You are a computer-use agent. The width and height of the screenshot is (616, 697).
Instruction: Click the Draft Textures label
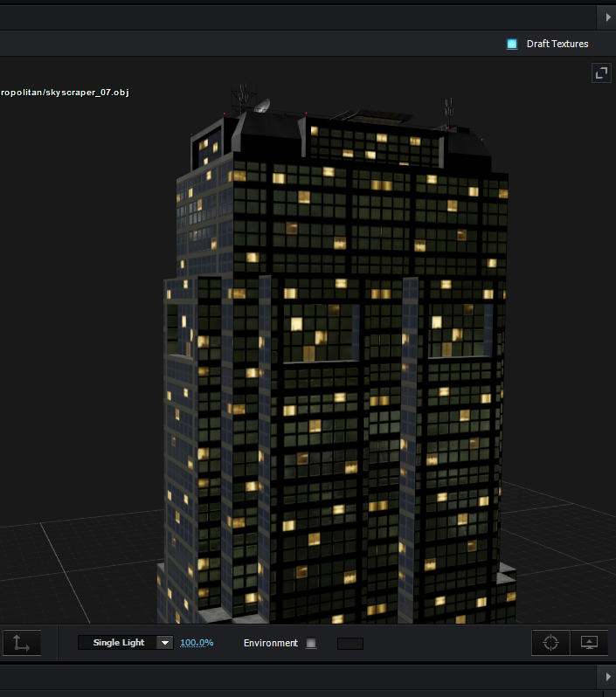point(557,44)
